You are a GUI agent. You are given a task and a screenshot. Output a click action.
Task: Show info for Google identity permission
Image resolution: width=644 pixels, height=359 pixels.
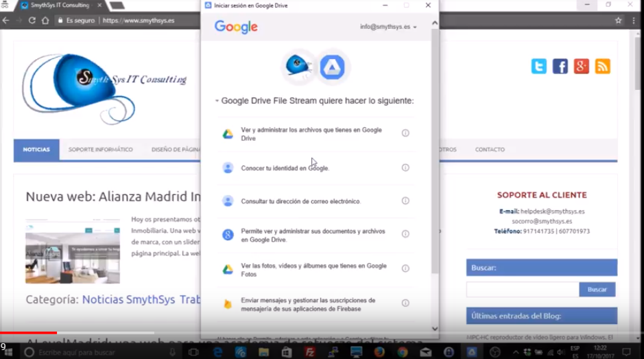[x=405, y=167]
